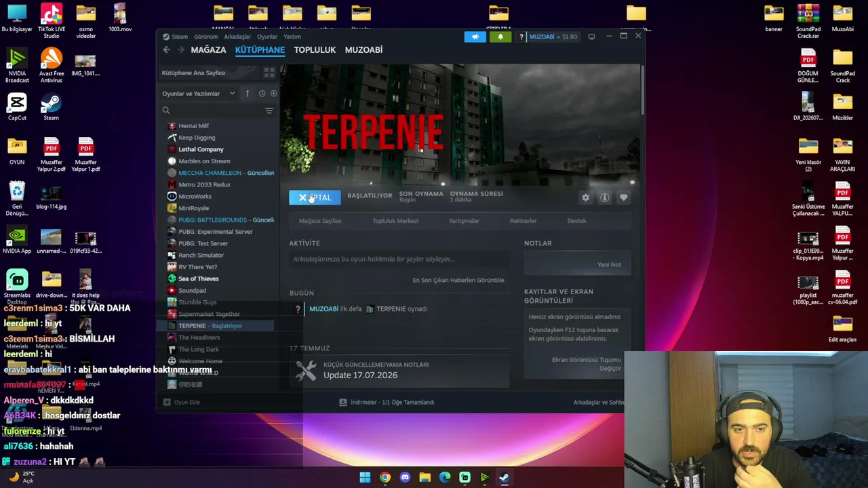Open Google Chrome from the taskbar
The image size is (868, 488).
click(x=385, y=477)
